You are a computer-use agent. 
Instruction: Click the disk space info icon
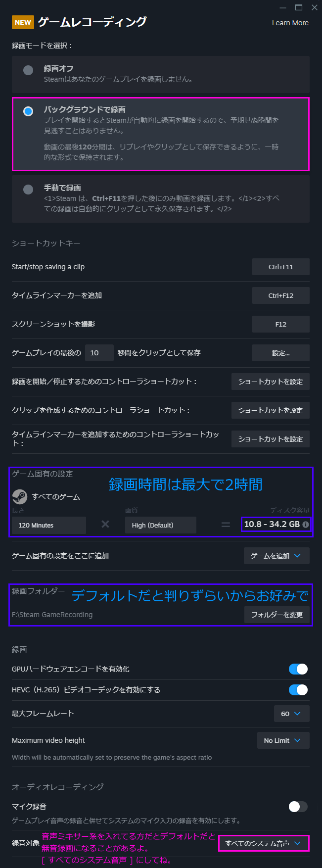pyautogui.click(x=306, y=525)
